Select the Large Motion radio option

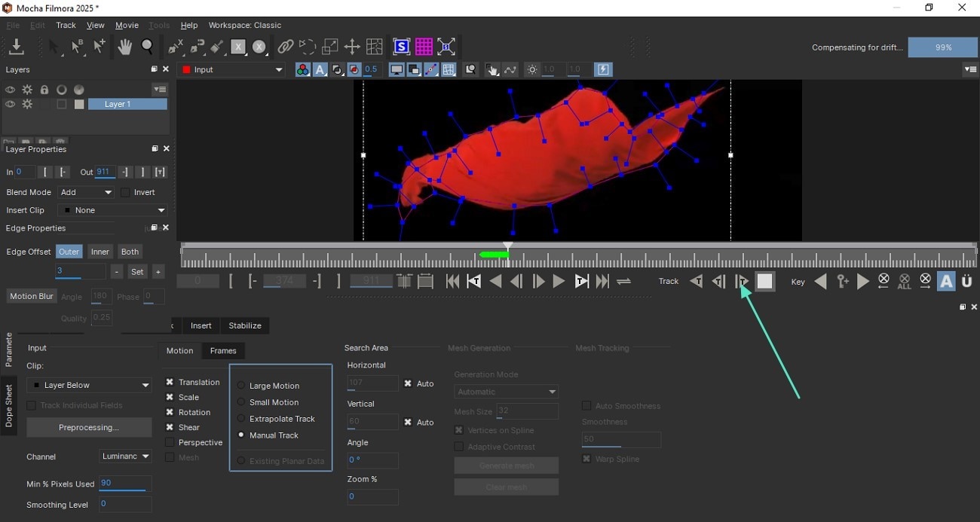tap(241, 386)
